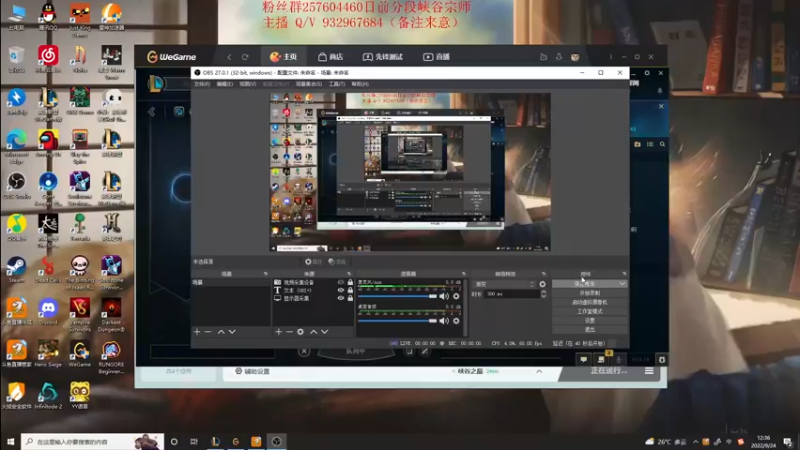Open the OBS 工具(T) menu
Image resolution: width=800 pixels, height=450 pixels.
tap(337, 84)
